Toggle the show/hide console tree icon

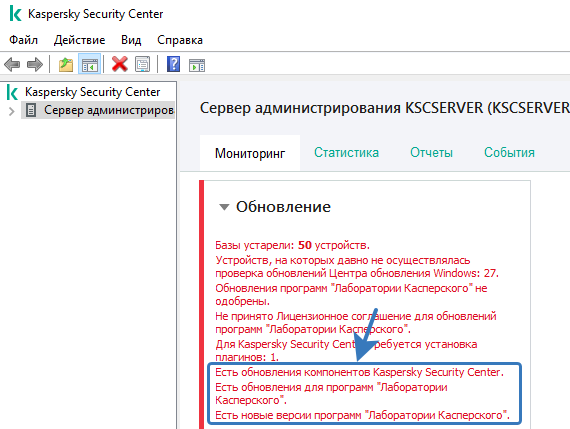[x=90, y=65]
